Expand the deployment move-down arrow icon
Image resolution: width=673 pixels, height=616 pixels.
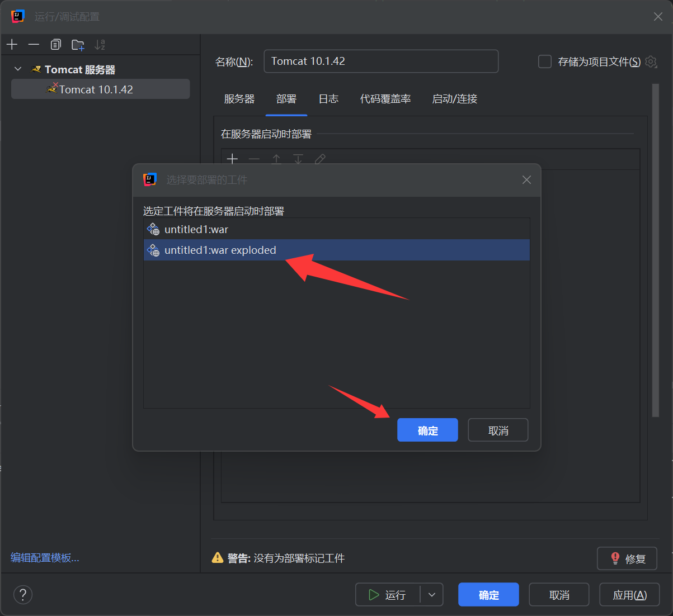(x=298, y=159)
